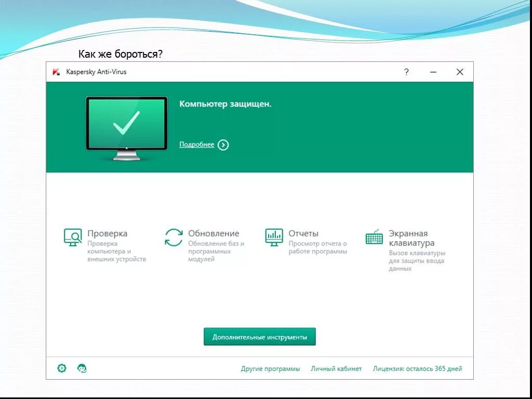The image size is (532, 399).
Task: Close the Kaspersky Anti-Virus window
Action: tap(460, 72)
